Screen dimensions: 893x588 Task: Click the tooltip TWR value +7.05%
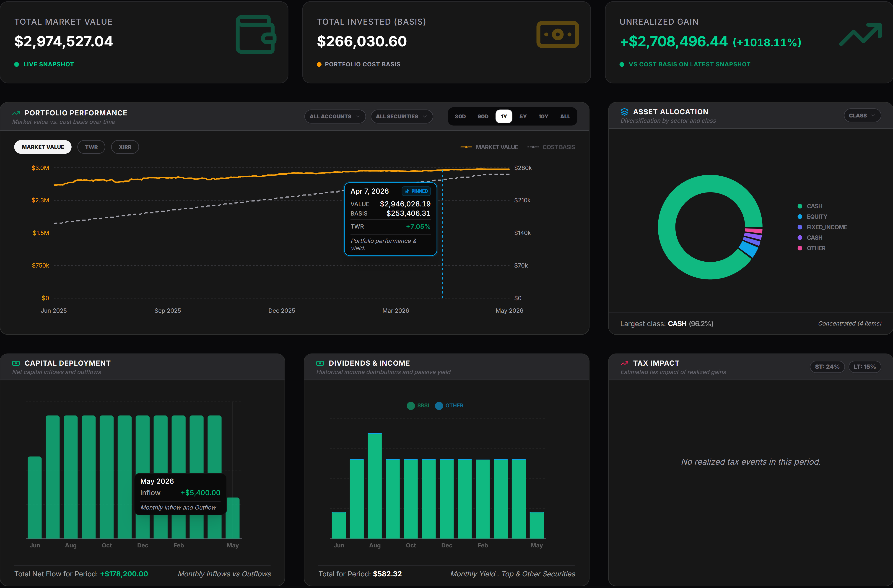pyautogui.click(x=418, y=226)
